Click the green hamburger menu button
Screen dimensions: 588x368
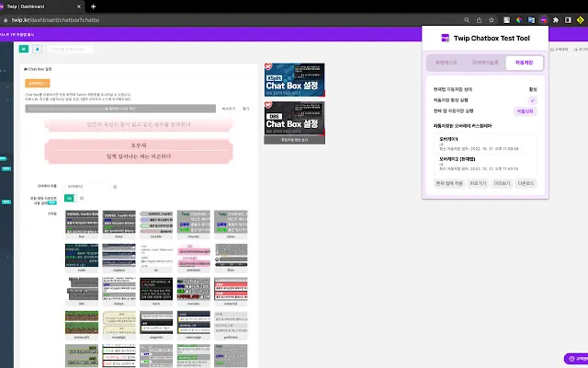(24, 49)
